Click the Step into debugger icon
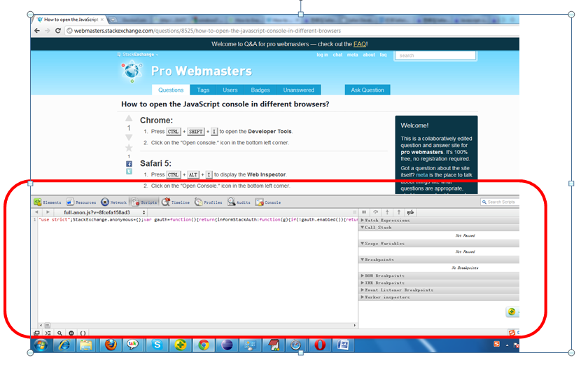The width and height of the screenshot is (588, 367). [387, 212]
